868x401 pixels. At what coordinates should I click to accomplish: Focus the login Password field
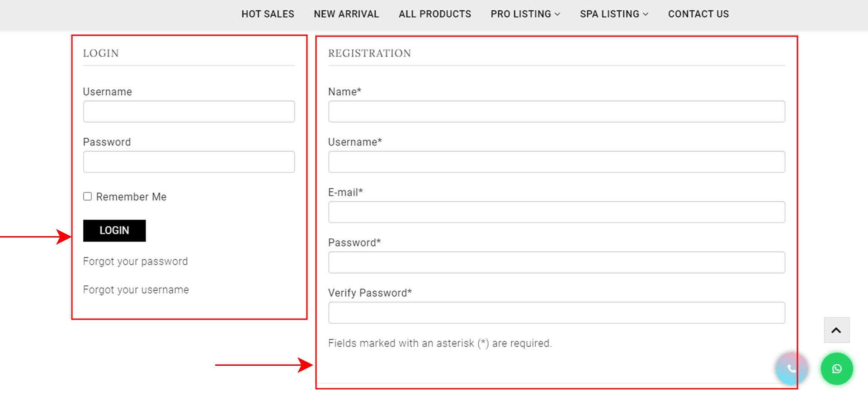(x=189, y=162)
